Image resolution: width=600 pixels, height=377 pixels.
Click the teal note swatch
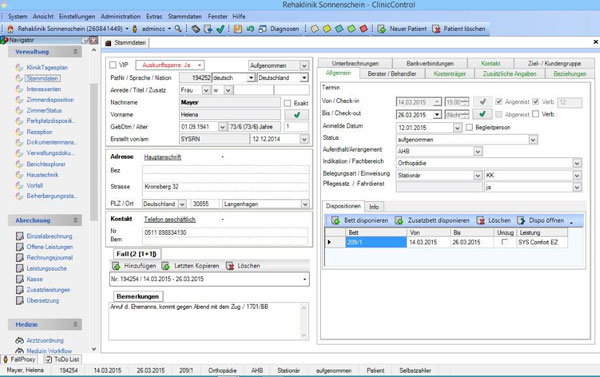tap(339, 29)
